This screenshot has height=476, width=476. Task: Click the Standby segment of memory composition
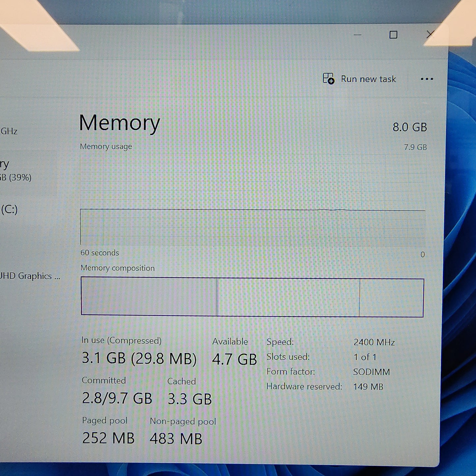(x=287, y=296)
